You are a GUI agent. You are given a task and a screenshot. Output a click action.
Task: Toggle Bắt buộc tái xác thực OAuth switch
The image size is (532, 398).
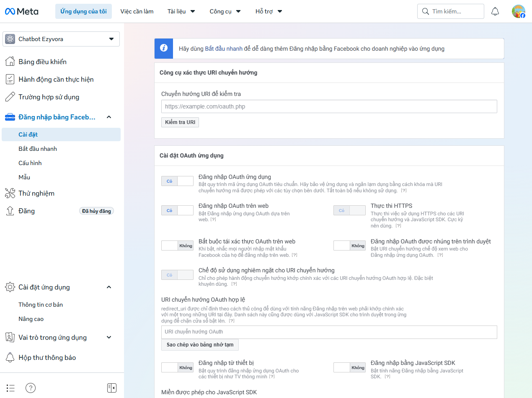tap(177, 246)
